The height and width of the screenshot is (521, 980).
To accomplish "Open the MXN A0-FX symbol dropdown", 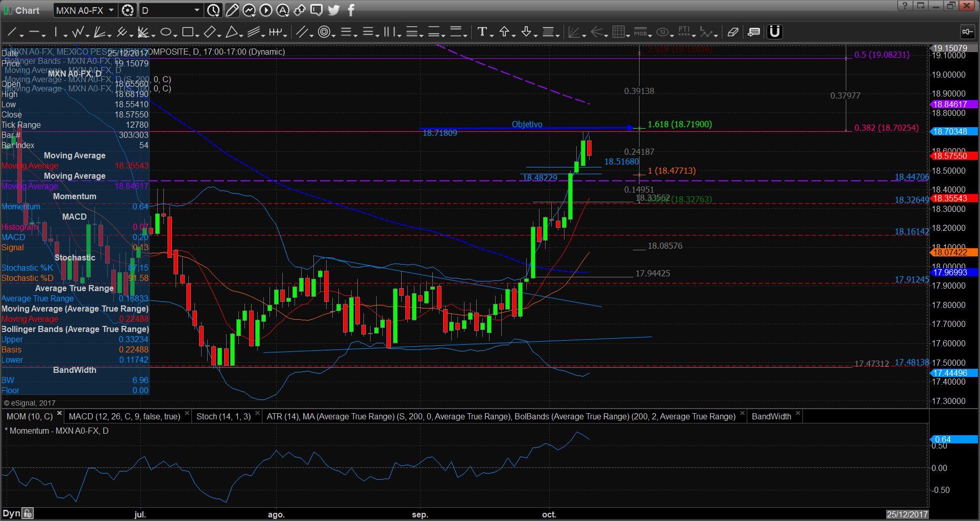I will [86, 10].
